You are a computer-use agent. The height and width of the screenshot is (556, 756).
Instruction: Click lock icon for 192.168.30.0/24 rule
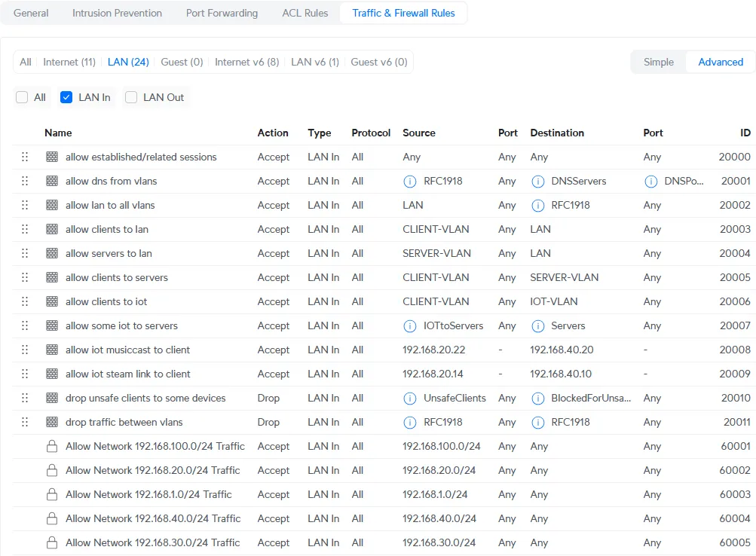52,542
